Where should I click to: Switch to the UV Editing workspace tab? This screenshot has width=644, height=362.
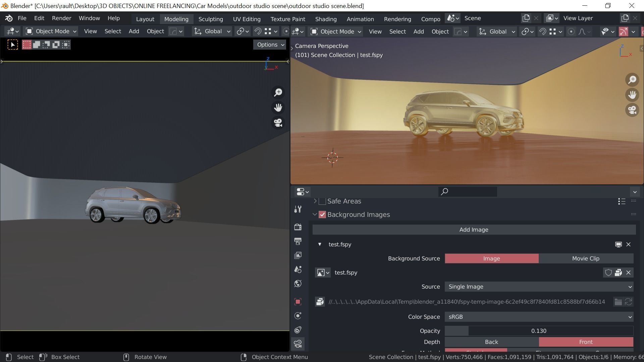point(247,19)
